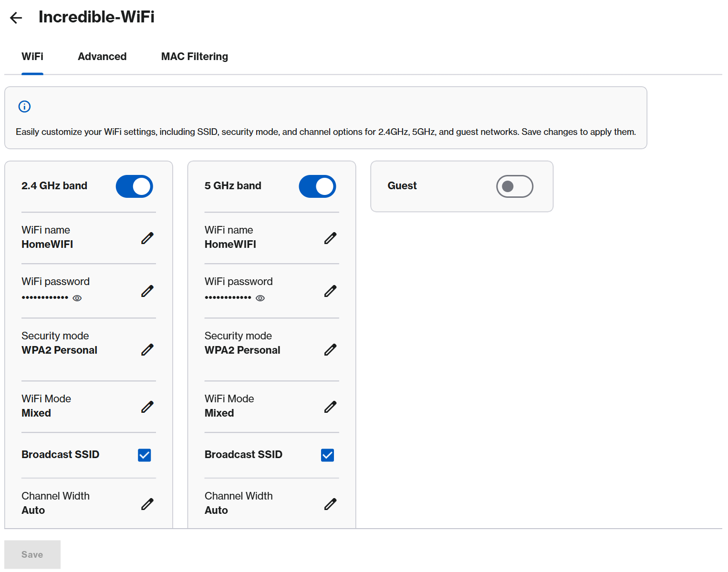
Task: Edit the 5 GHz WiFi password
Action: click(331, 291)
